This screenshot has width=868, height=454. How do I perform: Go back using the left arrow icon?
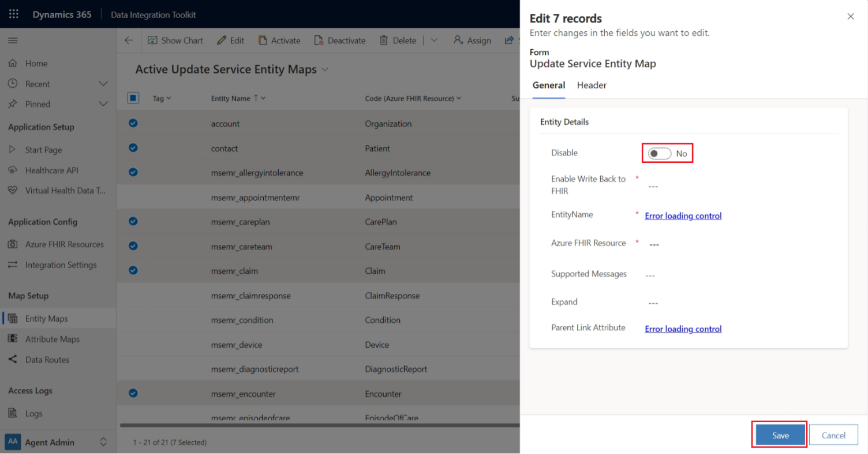tap(129, 40)
